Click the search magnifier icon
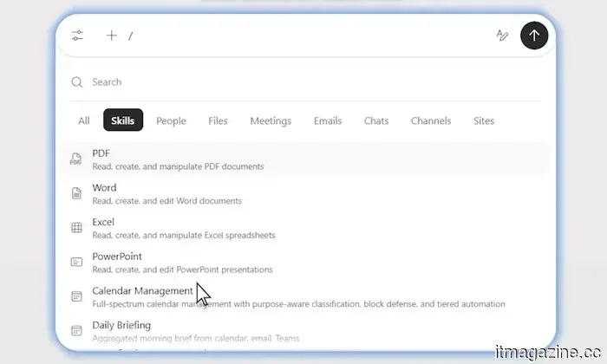This screenshot has width=607, height=364. (77, 82)
